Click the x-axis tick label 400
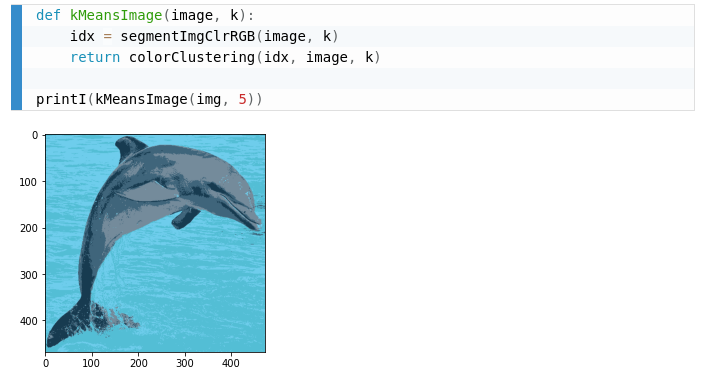This screenshot has width=706, height=387. pyautogui.click(x=231, y=363)
